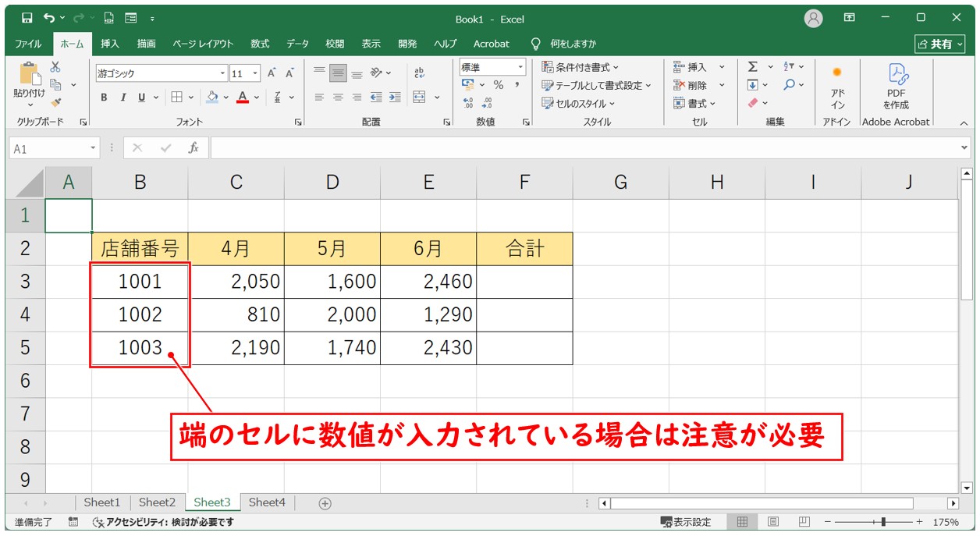Image resolution: width=980 pixels, height=536 pixels.
Task: Click the Cut scissors icon
Action: (55, 67)
